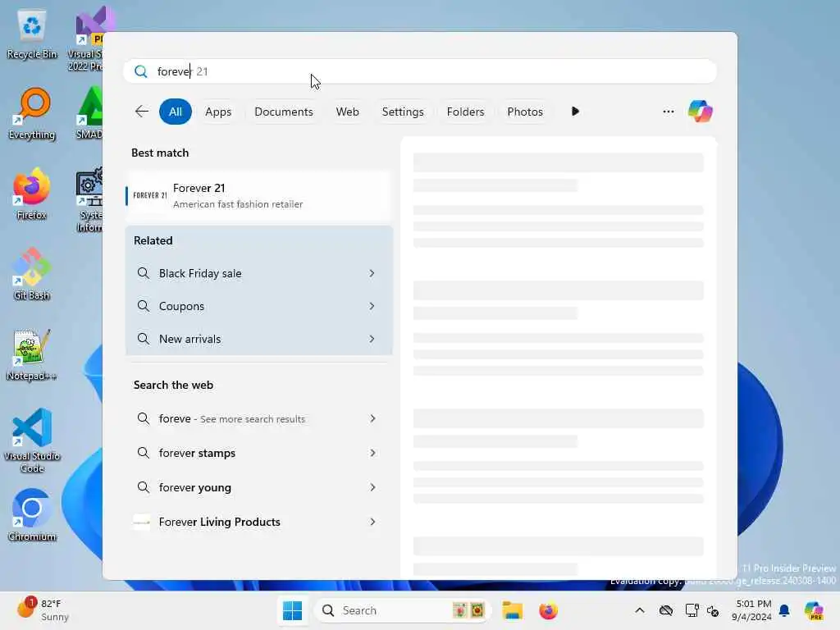Show hidden system tray icons

640,610
